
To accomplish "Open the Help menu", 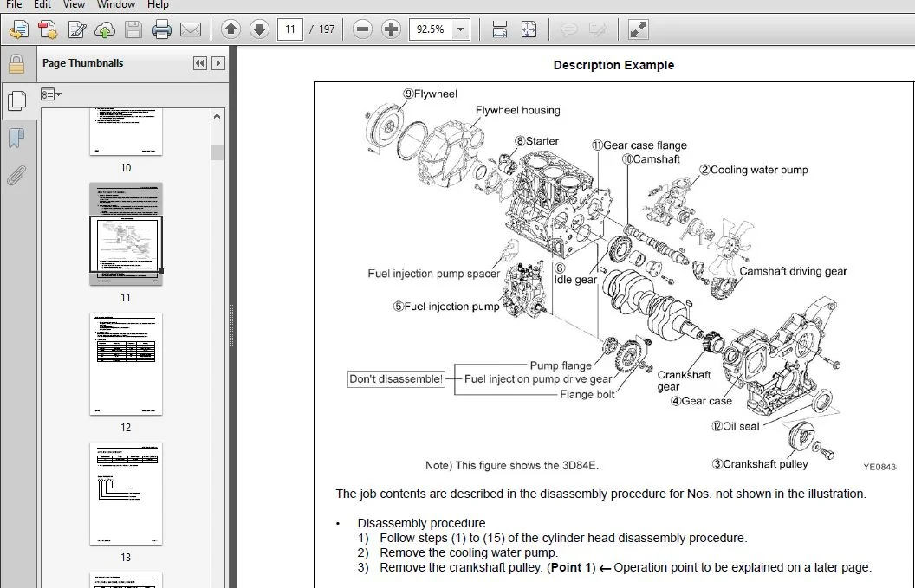I will (x=158, y=4).
